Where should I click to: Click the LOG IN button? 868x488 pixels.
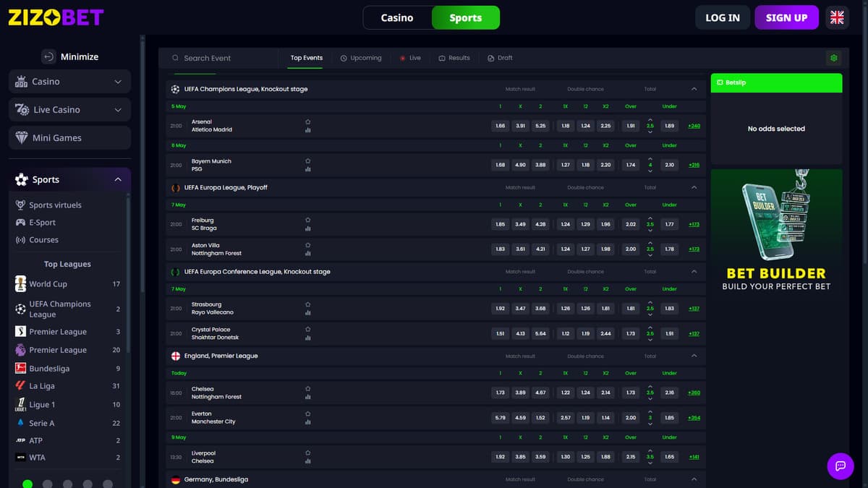coord(723,17)
